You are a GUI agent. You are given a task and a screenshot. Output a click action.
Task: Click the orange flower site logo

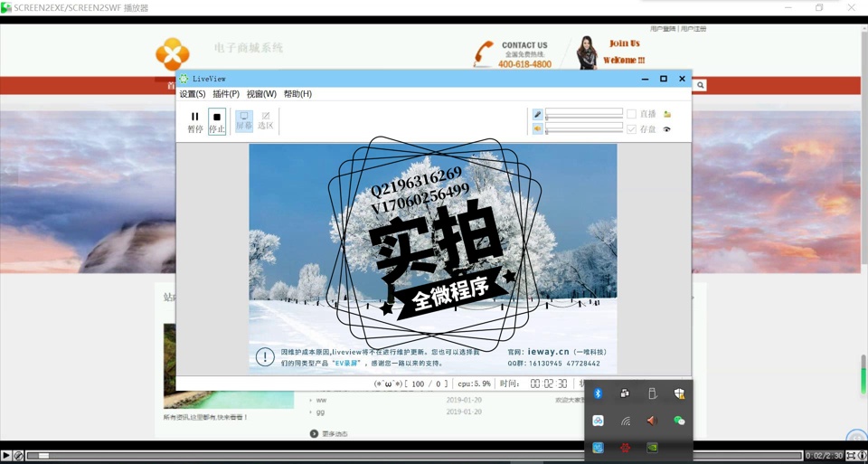click(x=172, y=53)
